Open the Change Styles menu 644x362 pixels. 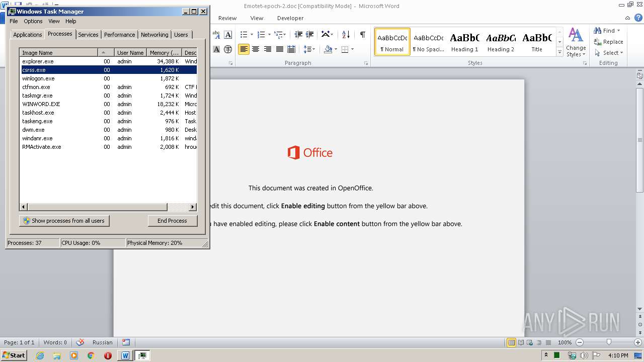[576, 42]
